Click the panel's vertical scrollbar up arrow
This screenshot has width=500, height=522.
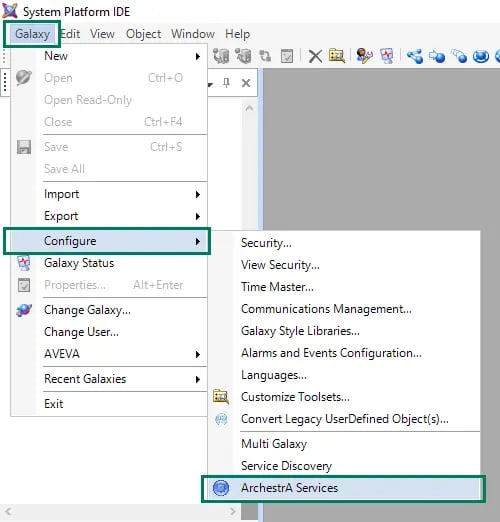coord(249,108)
